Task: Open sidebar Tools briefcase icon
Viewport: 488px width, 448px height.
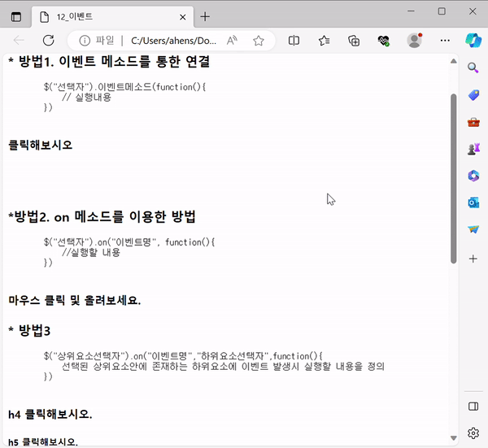Action: pyautogui.click(x=473, y=122)
